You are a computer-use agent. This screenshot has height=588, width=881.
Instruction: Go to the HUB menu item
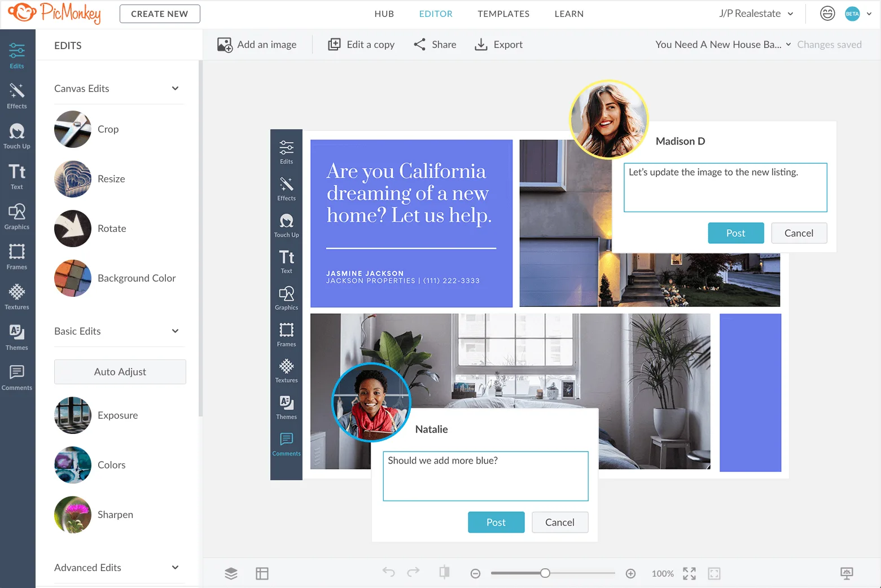coord(384,14)
